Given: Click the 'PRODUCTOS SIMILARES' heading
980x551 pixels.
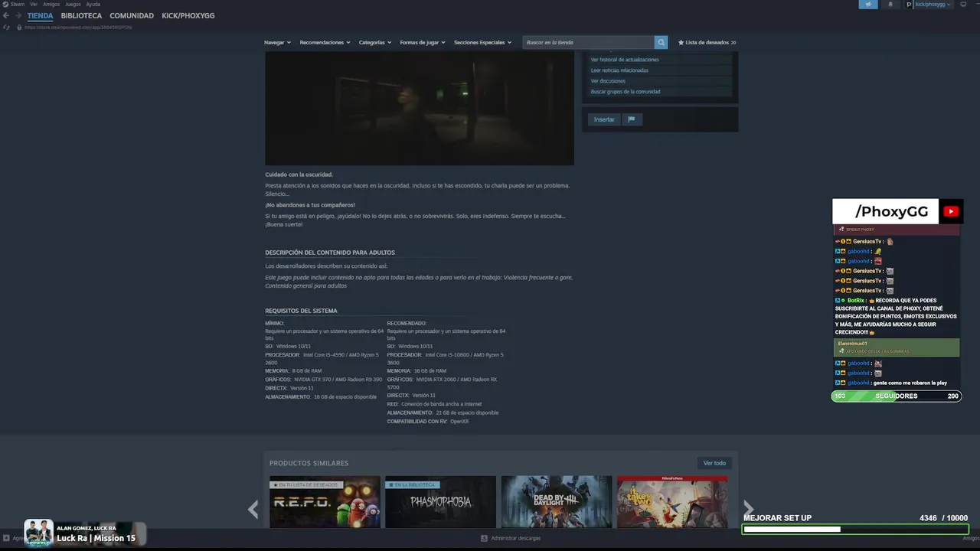Looking at the screenshot, I should 309,463.
